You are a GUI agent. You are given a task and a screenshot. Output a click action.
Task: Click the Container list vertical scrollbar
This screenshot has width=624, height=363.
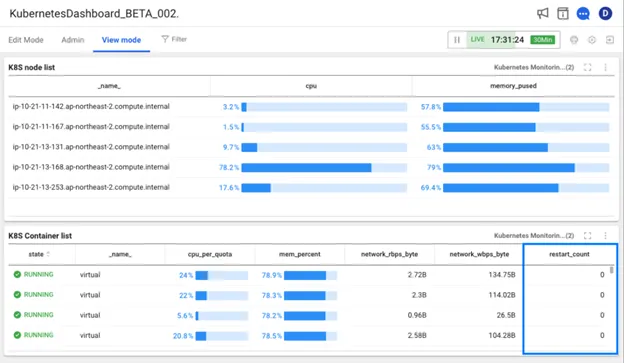[x=611, y=269]
